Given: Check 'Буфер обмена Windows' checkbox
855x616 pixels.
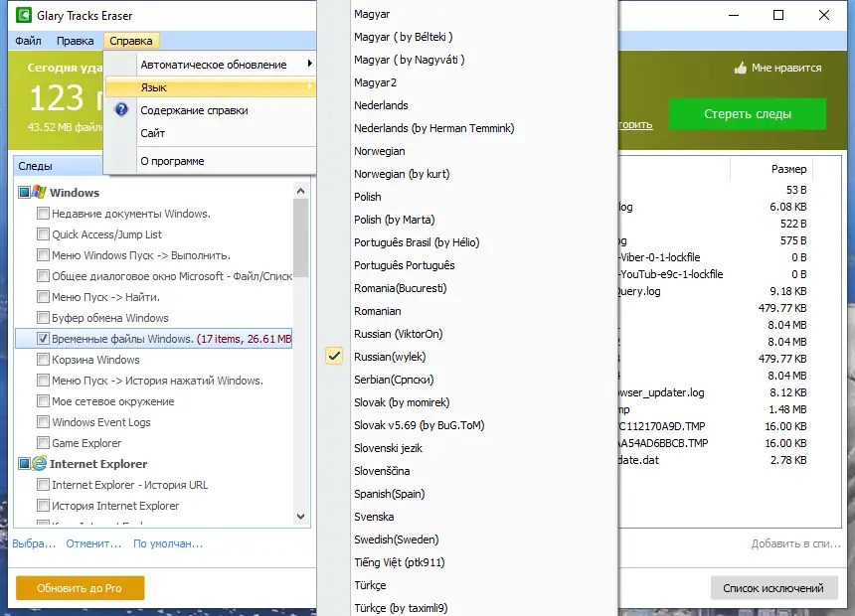Looking at the screenshot, I should (43, 317).
